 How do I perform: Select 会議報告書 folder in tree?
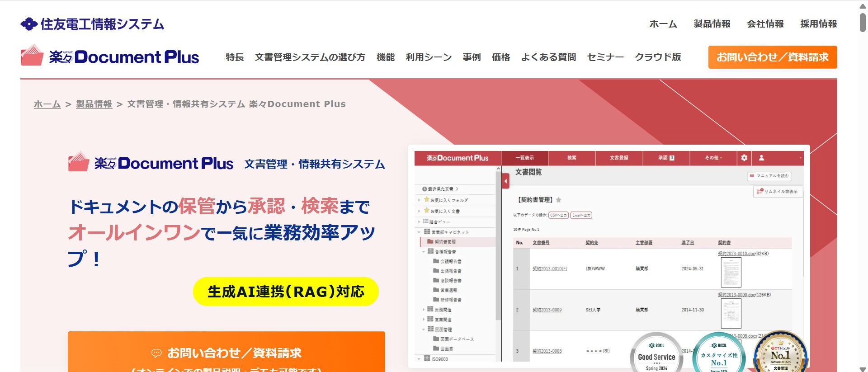447,261
